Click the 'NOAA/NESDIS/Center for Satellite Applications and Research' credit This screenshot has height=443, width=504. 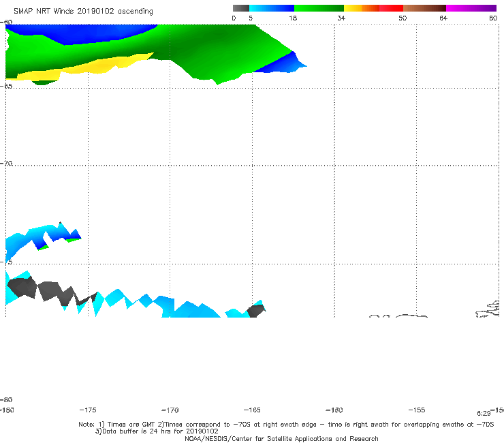281,438
